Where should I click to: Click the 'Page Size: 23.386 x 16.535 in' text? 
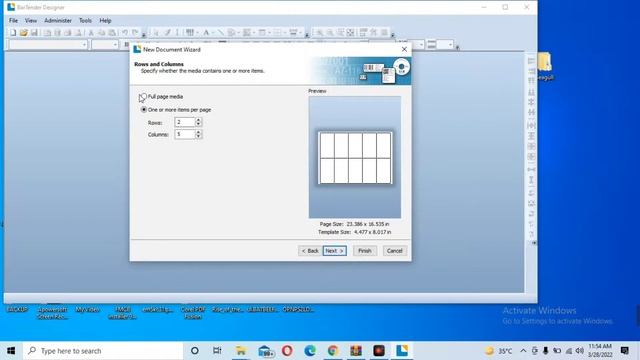[354, 224]
